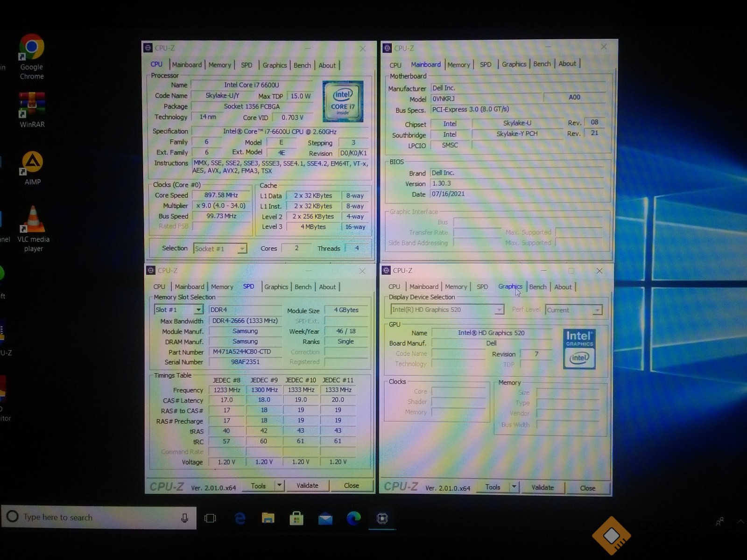
Task: Click motherboard model 0VNKRJ field
Action: pyautogui.click(x=486, y=99)
